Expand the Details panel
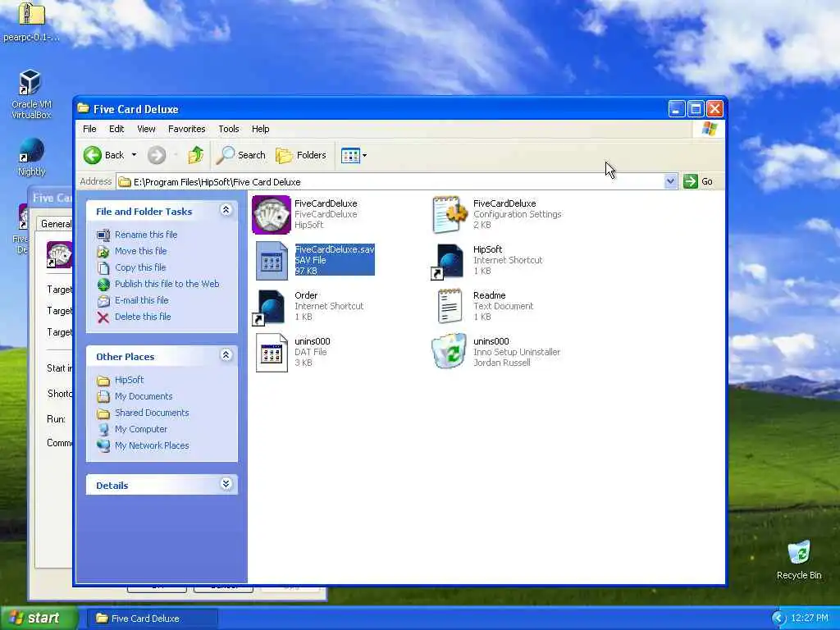The height and width of the screenshot is (630, 840). [226, 484]
